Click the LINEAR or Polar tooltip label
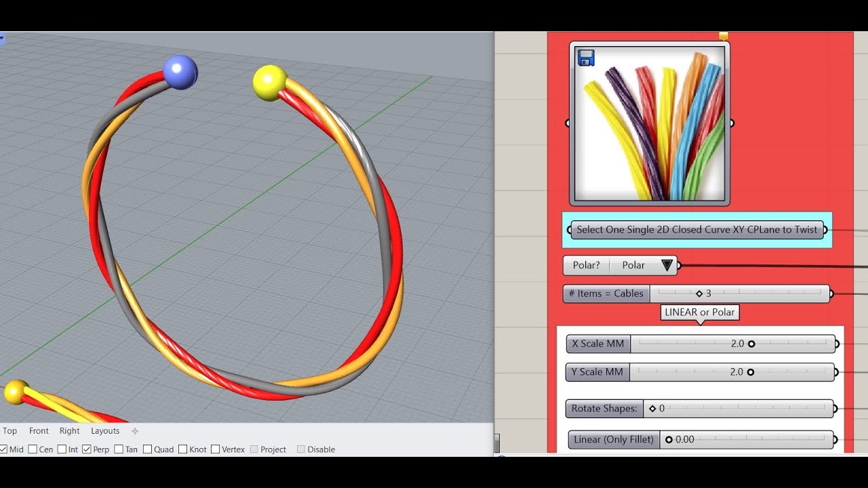The image size is (868, 488). tap(700, 312)
